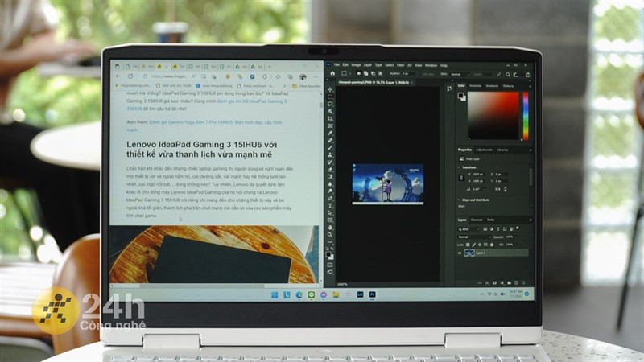The width and height of the screenshot is (644, 362).
Task: Open Other favorites folder
Action: [307, 86]
